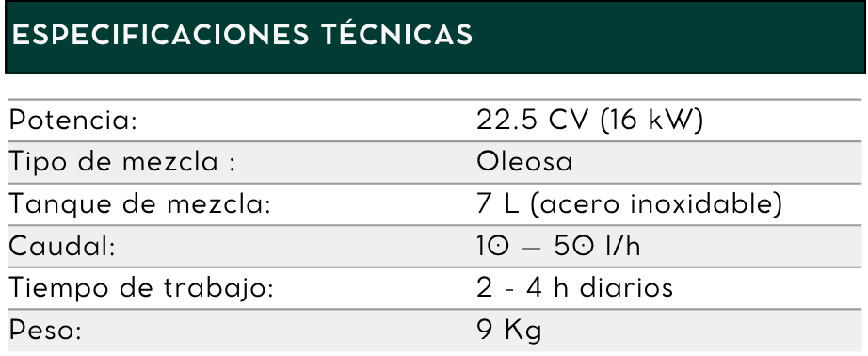Click the word diarios
Screen dimensions: 868x356
[625, 288]
